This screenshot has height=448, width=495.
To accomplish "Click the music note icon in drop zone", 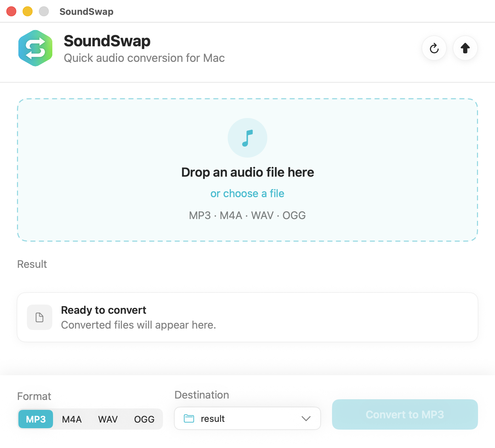I will point(248,138).
